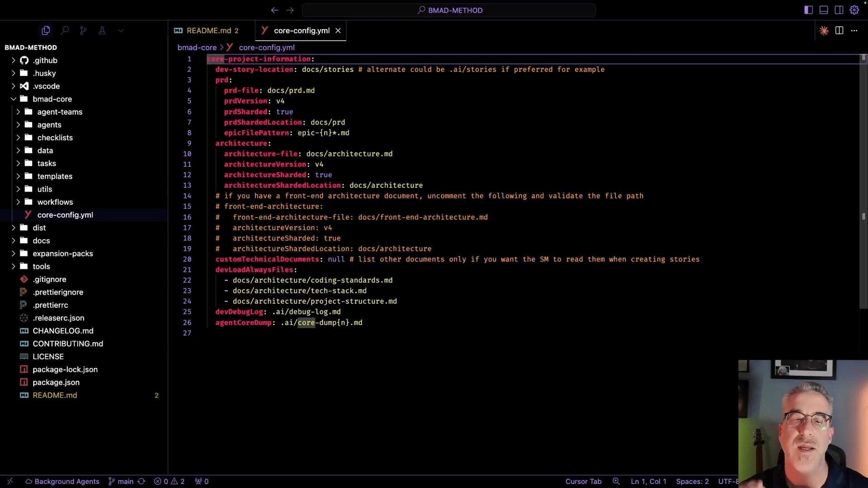
Task: Open the Search view icon
Action: click(x=65, y=31)
